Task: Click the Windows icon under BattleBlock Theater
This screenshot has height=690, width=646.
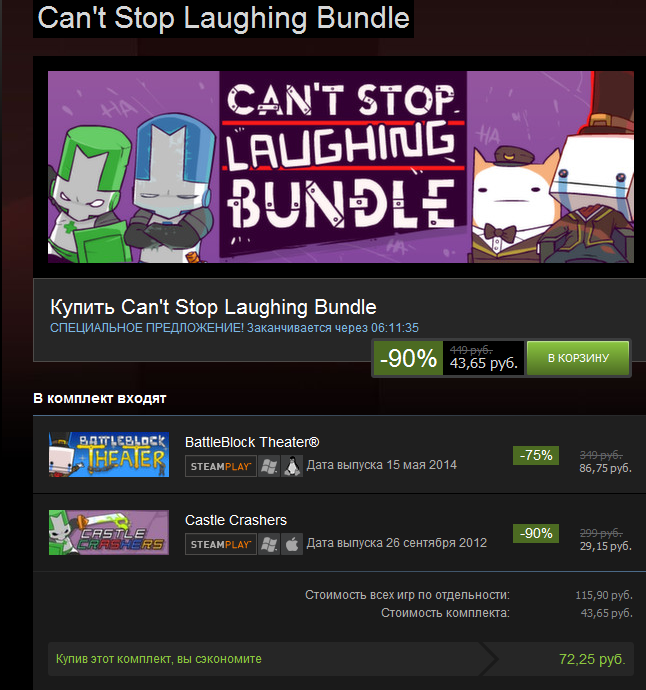Action: [x=269, y=466]
